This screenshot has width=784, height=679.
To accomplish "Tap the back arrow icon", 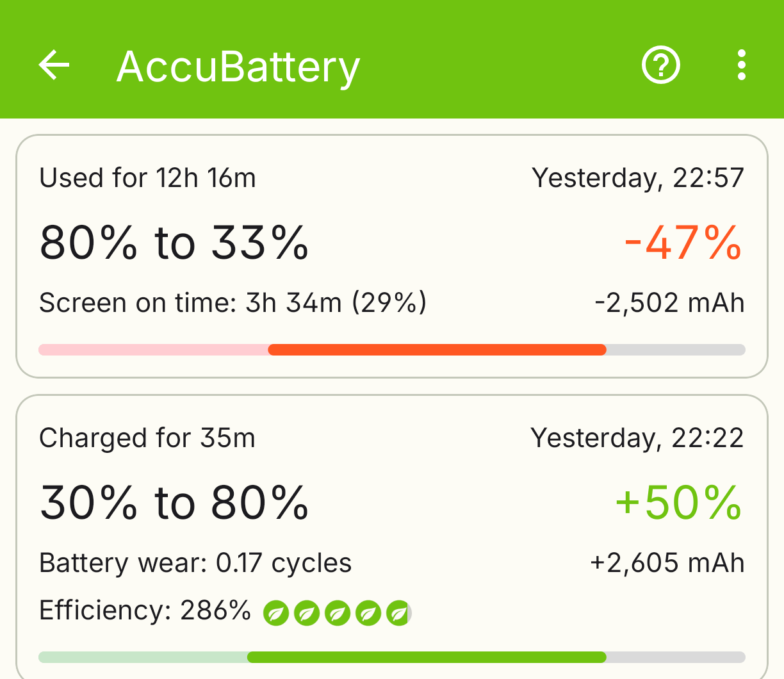I will point(54,65).
